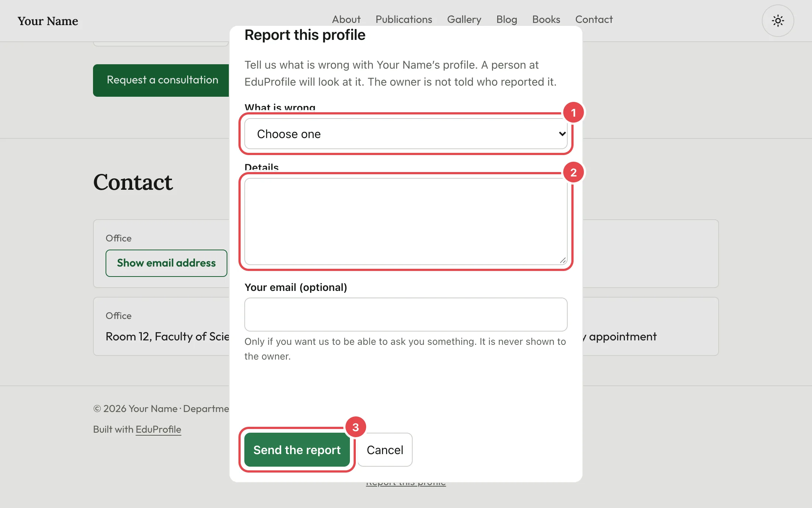The image size is (812, 508).
Task: Click the Contact section heading
Action: (133, 182)
